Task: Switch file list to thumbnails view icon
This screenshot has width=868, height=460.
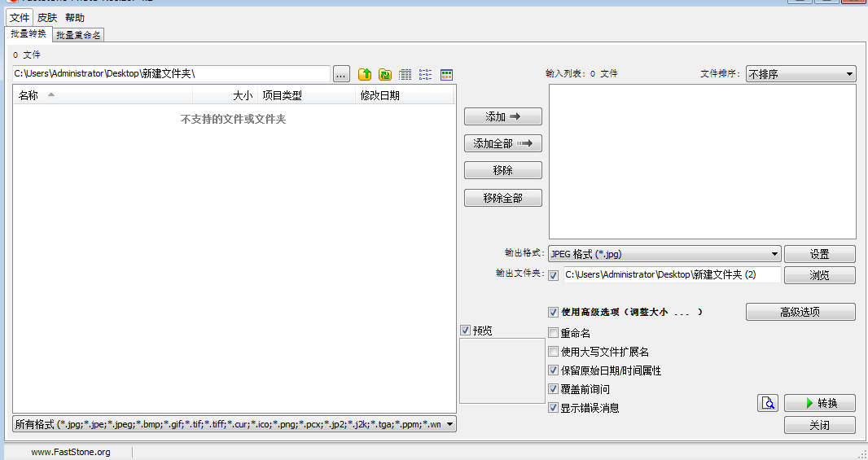Action: point(446,74)
